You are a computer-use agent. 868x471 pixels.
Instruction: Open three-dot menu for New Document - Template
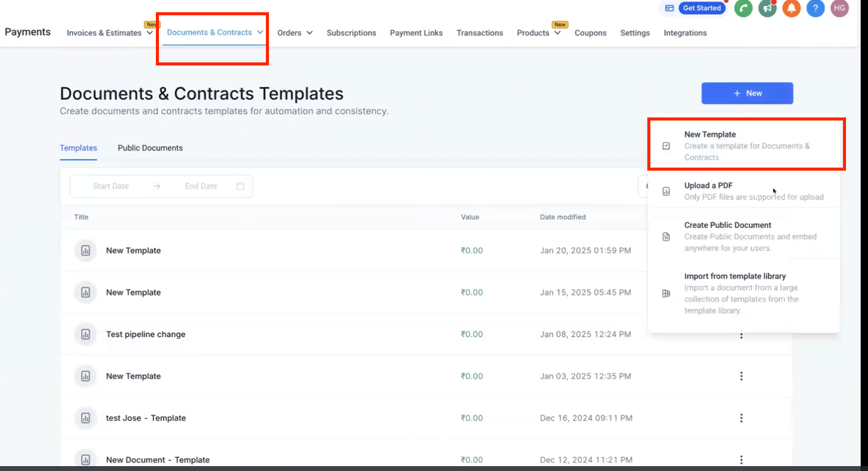click(x=741, y=460)
